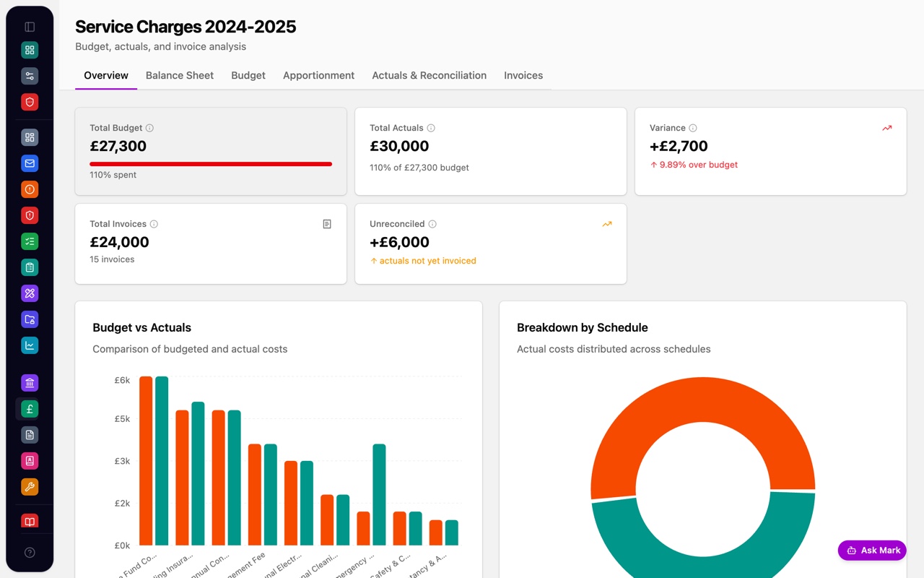
Task: Open the Ask Mark assistant button
Action: pyautogui.click(x=872, y=550)
